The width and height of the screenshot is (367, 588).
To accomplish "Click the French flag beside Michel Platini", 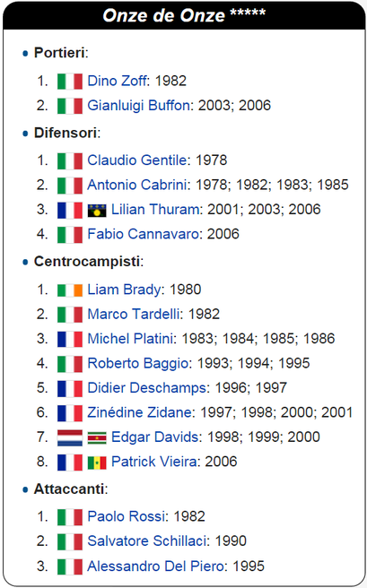I will coord(70,339).
